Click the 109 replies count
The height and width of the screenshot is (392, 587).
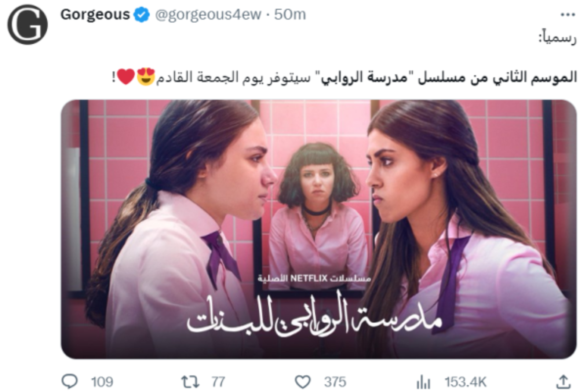102,382
